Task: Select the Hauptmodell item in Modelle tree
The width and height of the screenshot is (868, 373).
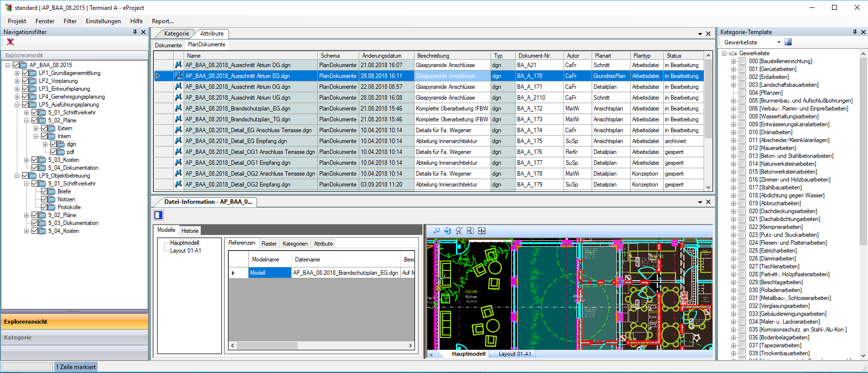Action: tap(185, 243)
